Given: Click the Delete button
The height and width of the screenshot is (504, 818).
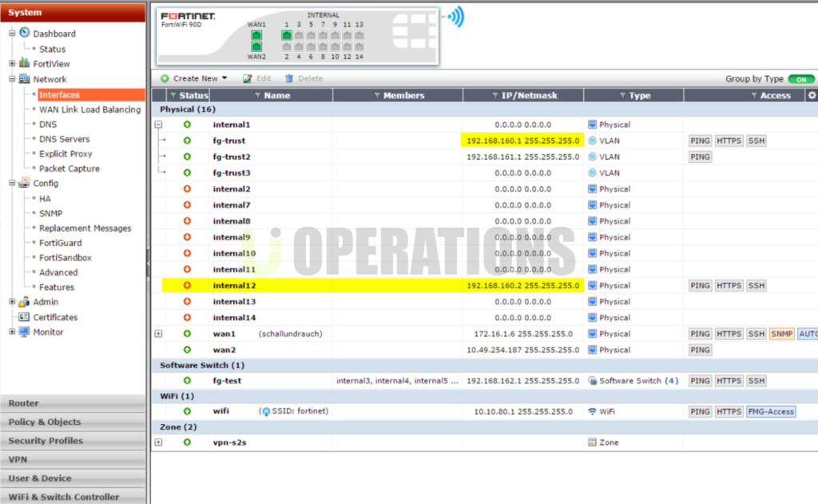Looking at the screenshot, I should click(x=304, y=78).
